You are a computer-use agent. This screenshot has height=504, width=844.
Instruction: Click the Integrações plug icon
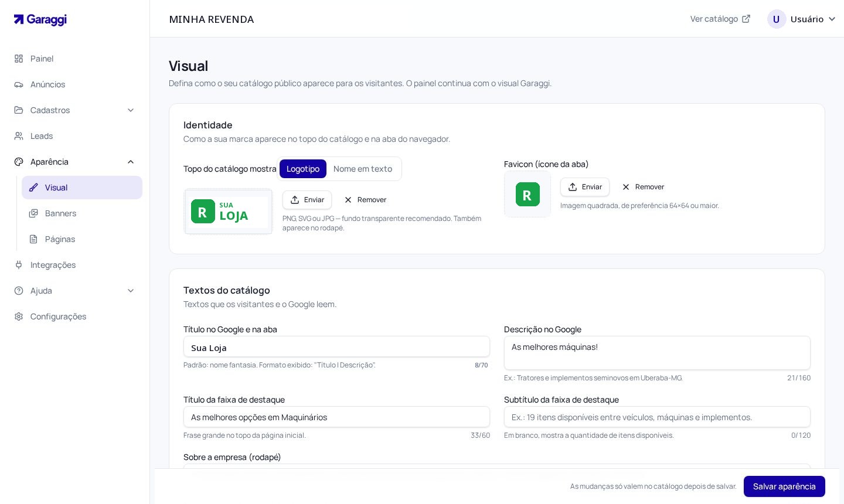[19, 265]
